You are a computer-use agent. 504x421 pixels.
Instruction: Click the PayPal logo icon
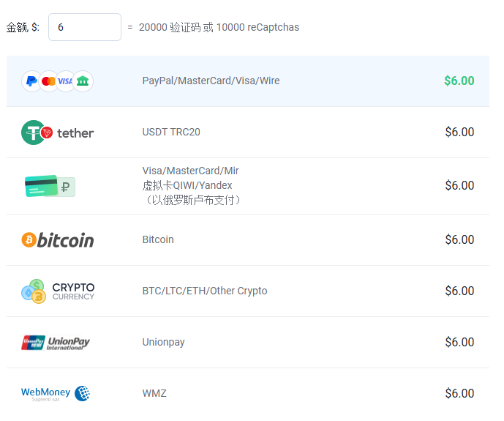click(x=31, y=81)
